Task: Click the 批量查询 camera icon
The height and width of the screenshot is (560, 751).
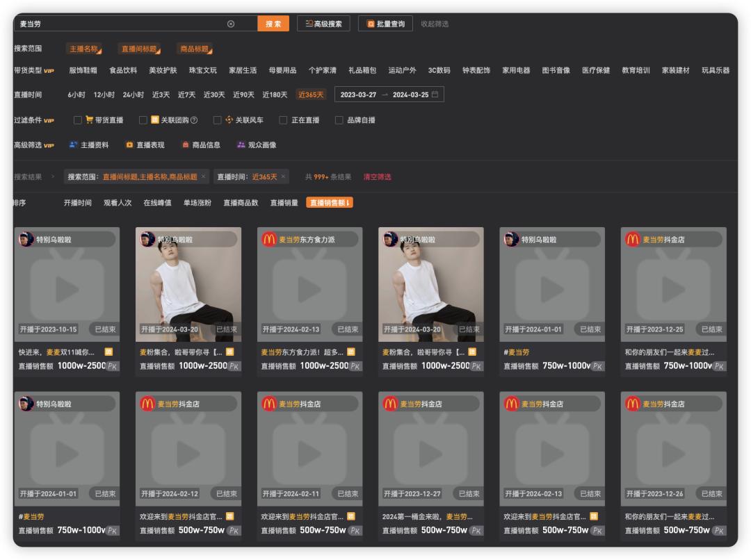Action: (373, 22)
